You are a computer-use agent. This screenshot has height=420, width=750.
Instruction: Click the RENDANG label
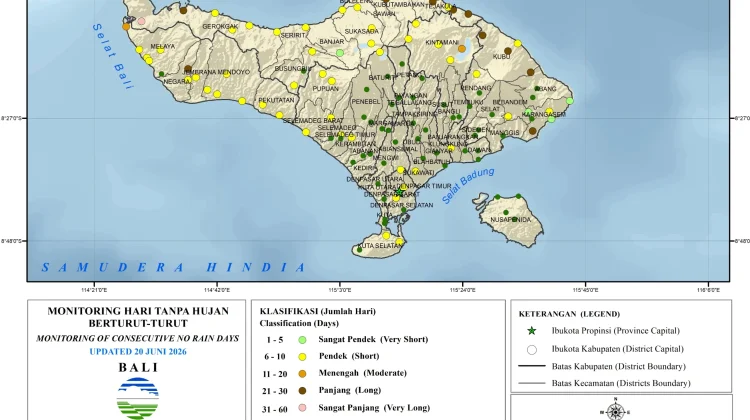tap(476, 88)
